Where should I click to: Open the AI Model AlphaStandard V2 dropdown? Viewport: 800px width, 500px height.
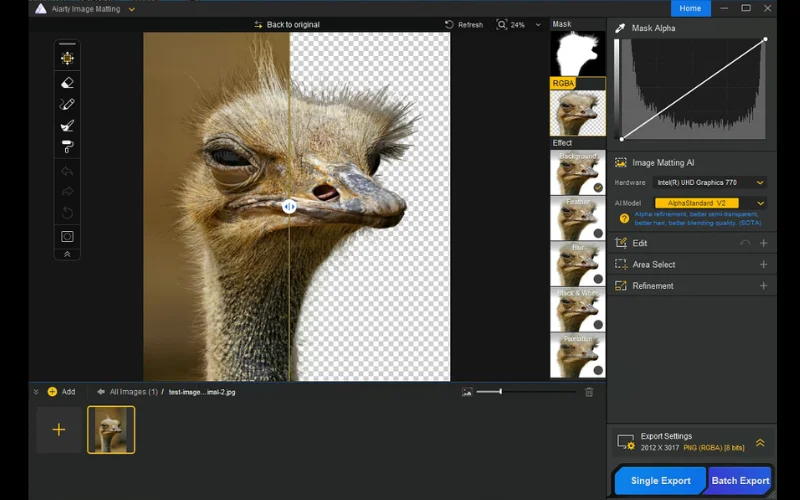pyautogui.click(x=710, y=203)
